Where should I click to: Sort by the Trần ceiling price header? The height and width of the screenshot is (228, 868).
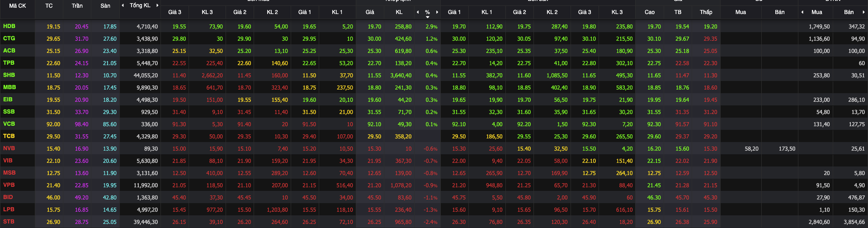click(x=77, y=6)
